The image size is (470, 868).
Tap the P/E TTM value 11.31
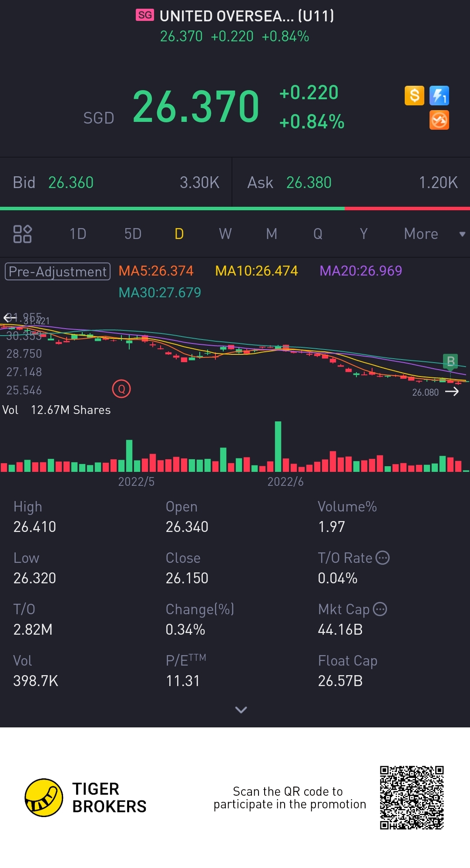[x=183, y=681]
